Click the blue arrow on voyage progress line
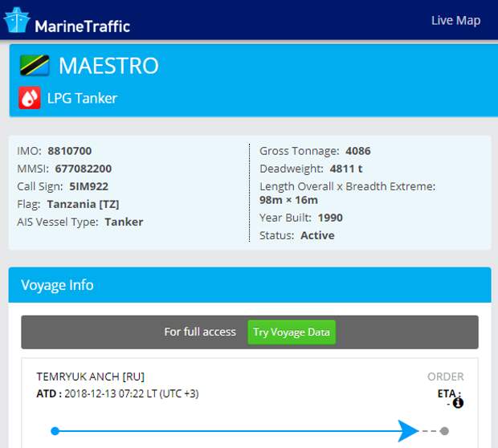Viewport: 498px width, 448px height. pos(408,431)
